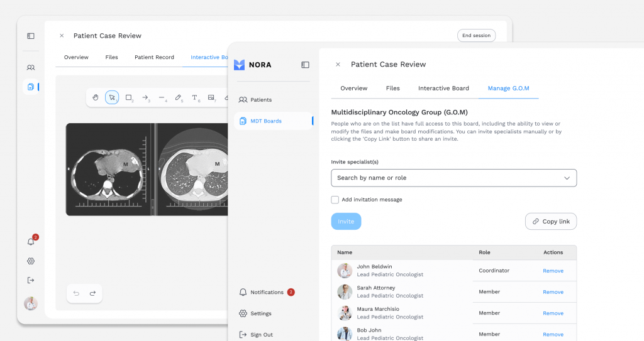The width and height of the screenshot is (644, 341).
Task: Remove Bob John from the group
Action: coord(553,335)
